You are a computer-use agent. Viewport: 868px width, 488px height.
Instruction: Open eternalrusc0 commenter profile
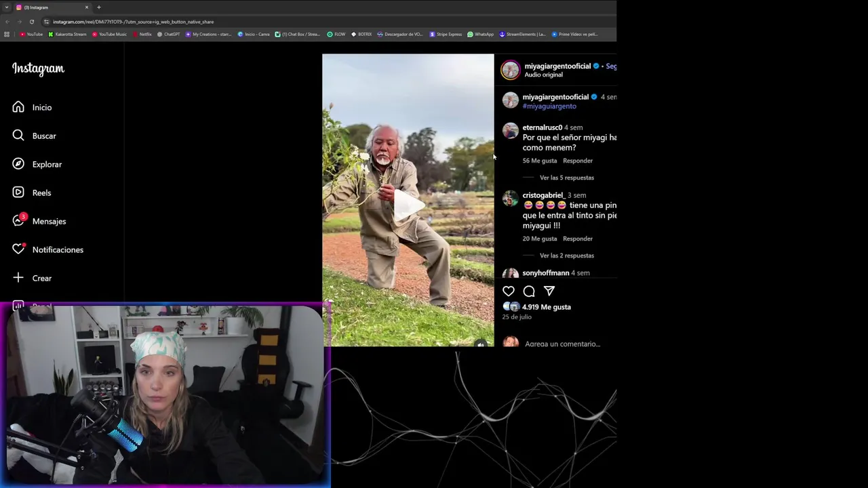542,127
